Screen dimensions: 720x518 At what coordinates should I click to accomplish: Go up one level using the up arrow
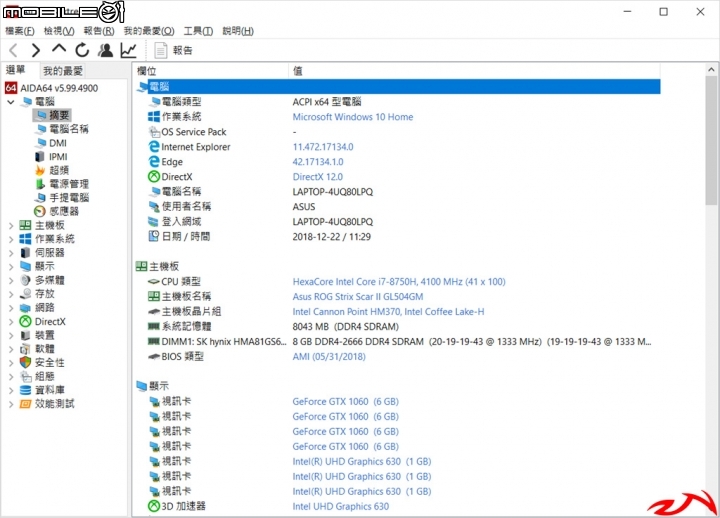point(59,49)
